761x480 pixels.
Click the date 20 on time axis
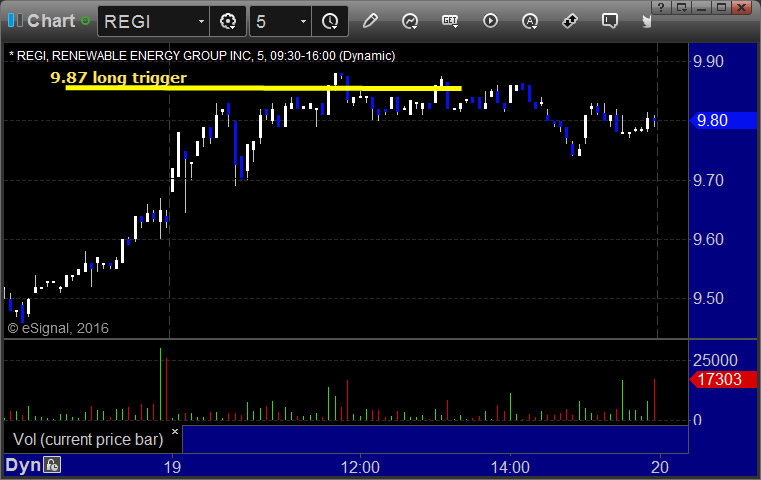[x=660, y=467]
